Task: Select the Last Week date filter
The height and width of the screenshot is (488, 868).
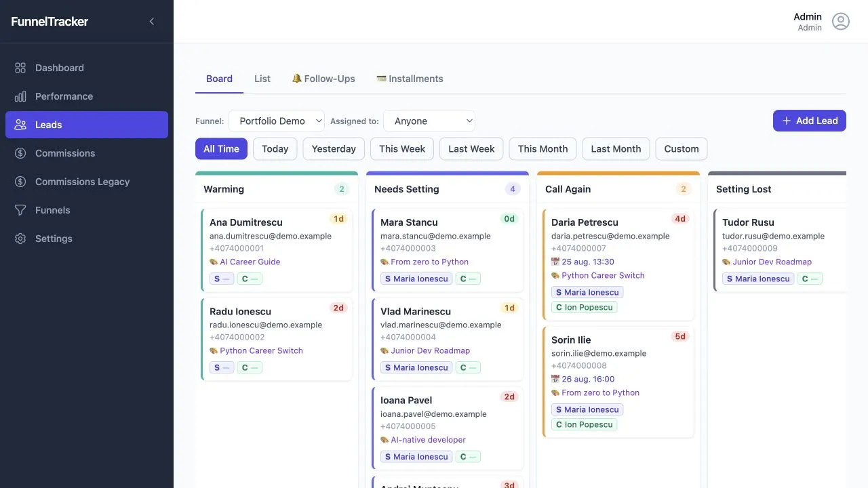Action: (471, 149)
